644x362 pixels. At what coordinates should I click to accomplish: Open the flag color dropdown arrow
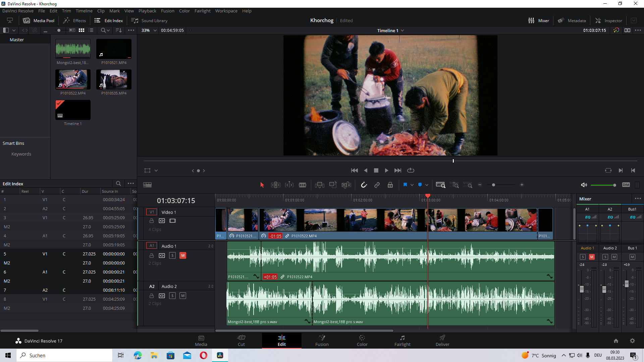[x=412, y=185]
